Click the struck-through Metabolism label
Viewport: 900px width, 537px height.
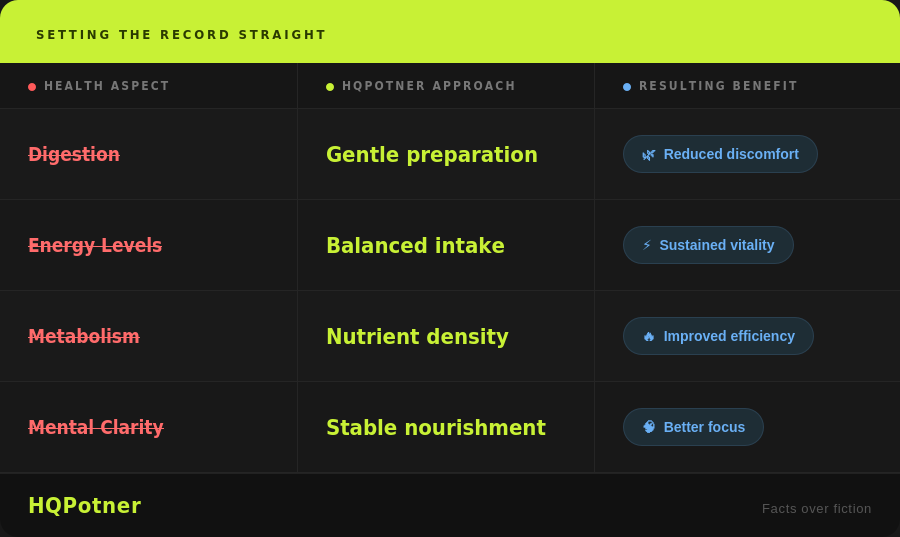pyautogui.click(x=84, y=337)
